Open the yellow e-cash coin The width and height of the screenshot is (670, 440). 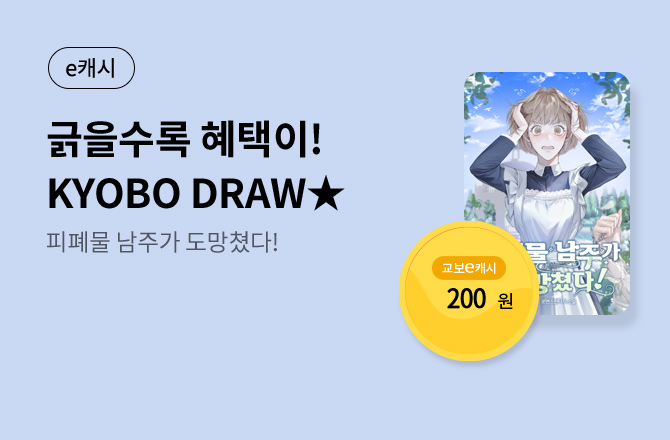point(469,290)
